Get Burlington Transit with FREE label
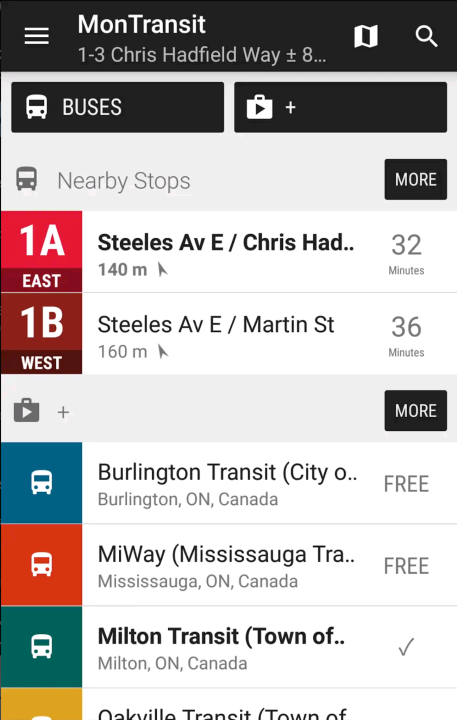 pyautogui.click(x=406, y=484)
